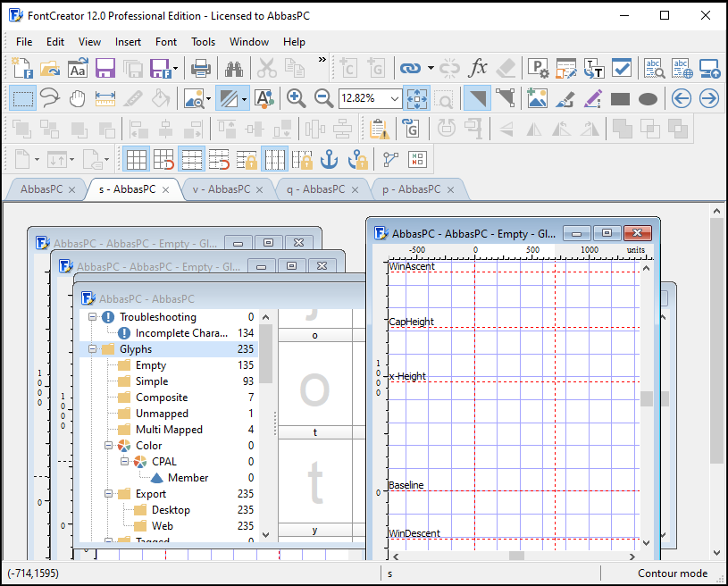This screenshot has width=728, height=586.
Task: Toggle the contour mode triangle button
Action: [x=477, y=98]
